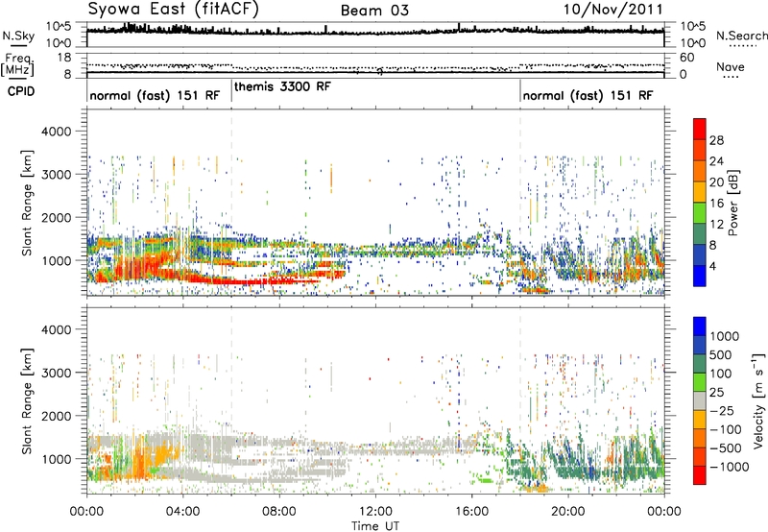
Task: Click the "24" value on power colorbar
Action: click(716, 161)
